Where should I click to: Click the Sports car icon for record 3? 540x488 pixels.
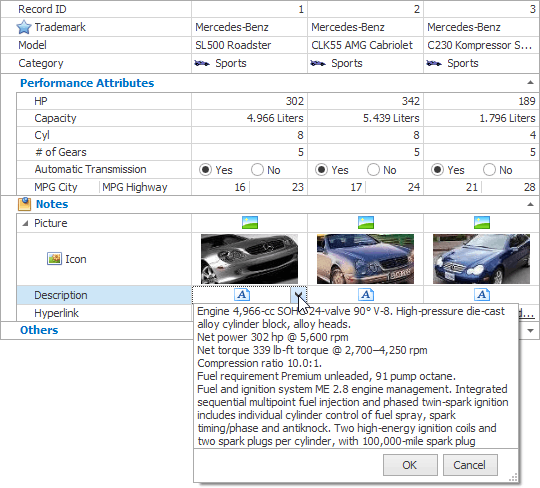pos(434,63)
